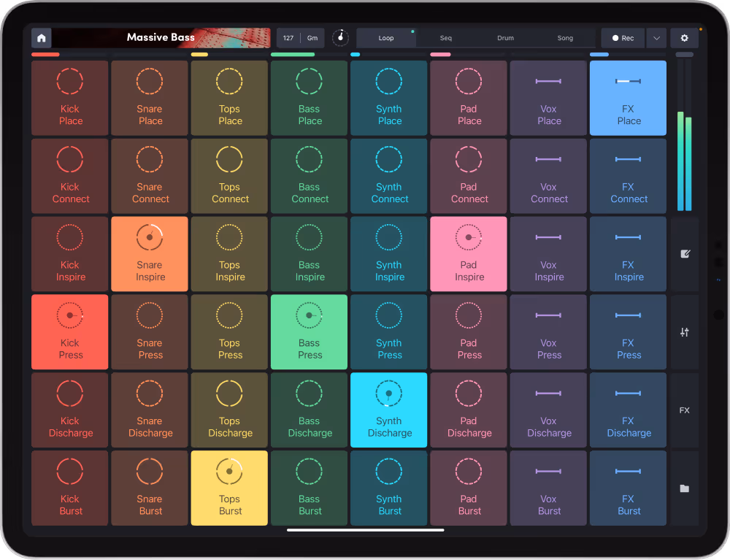This screenshot has width=730, height=560.
Task: Expand the chevron menu next to Rec
Action: [655, 37]
